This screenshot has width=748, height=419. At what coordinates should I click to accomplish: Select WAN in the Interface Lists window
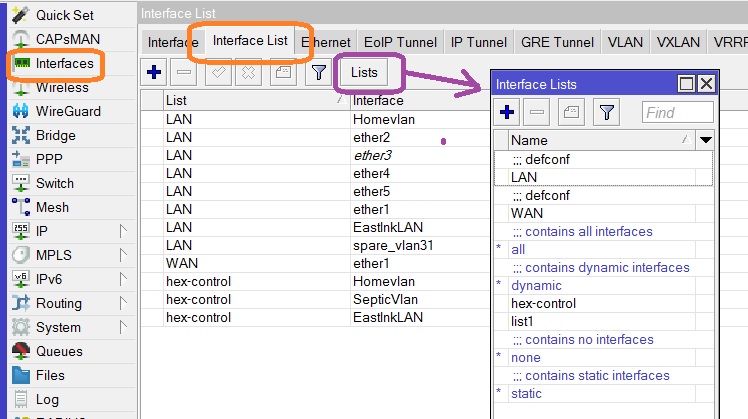pos(603,213)
